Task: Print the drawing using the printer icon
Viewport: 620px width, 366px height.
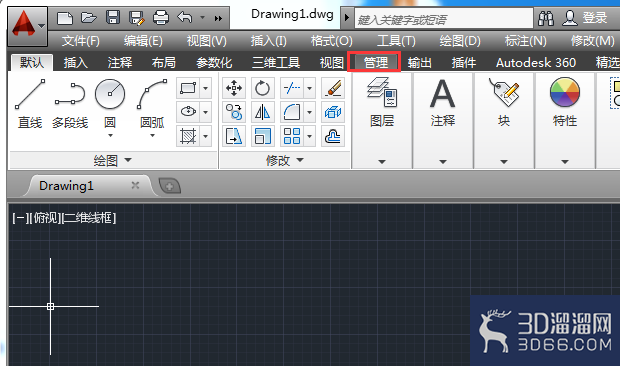Action: pos(161,18)
